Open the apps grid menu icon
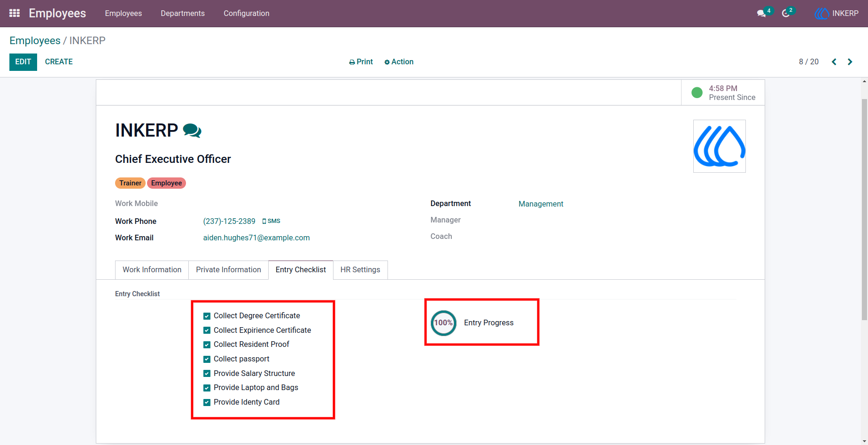 15,13
